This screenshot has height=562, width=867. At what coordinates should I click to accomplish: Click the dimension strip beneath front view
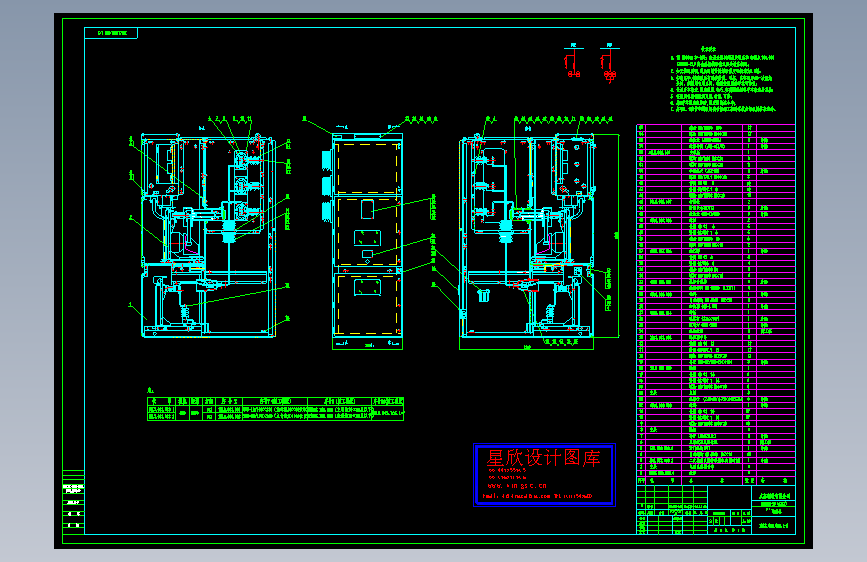pyautogui.click(x=367, y=344)
